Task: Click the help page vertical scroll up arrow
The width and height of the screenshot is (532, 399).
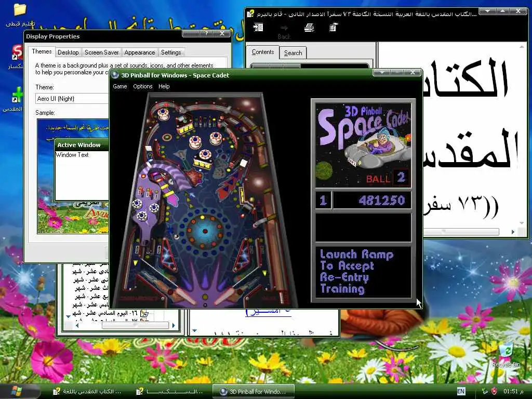Action: [x=522, y=46]
